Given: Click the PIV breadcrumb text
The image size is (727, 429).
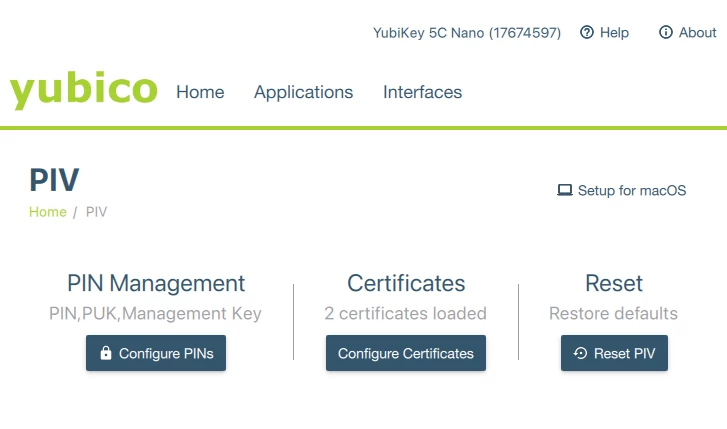Looking at the screenshot, I should (x=96, y=212).
